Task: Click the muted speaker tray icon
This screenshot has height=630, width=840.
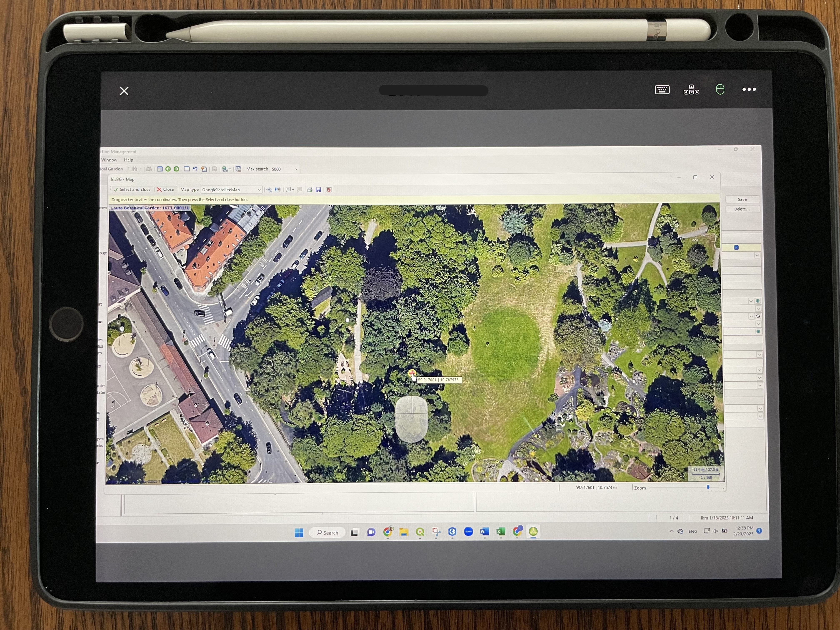Action: pyautogui.click(x=715, y=531)
